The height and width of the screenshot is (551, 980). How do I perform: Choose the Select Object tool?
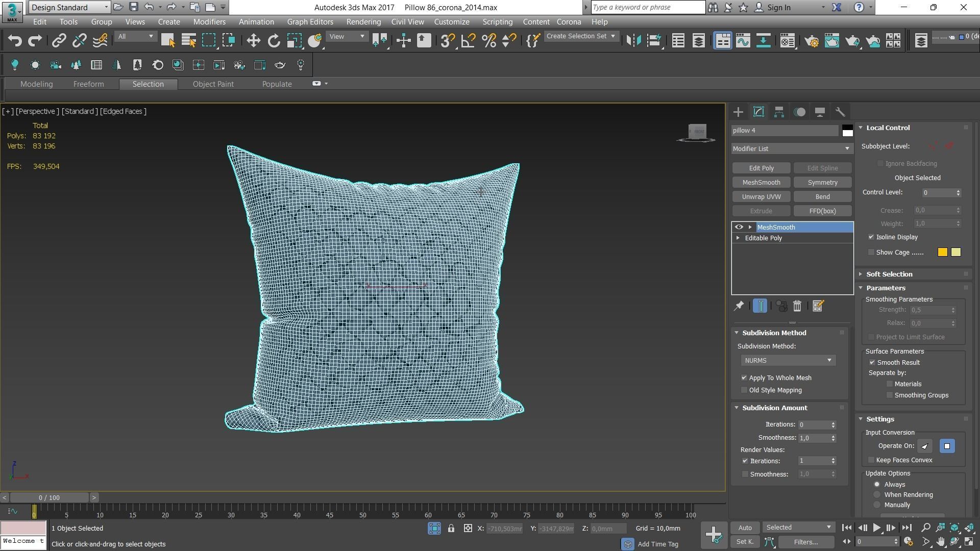[168, 41]
